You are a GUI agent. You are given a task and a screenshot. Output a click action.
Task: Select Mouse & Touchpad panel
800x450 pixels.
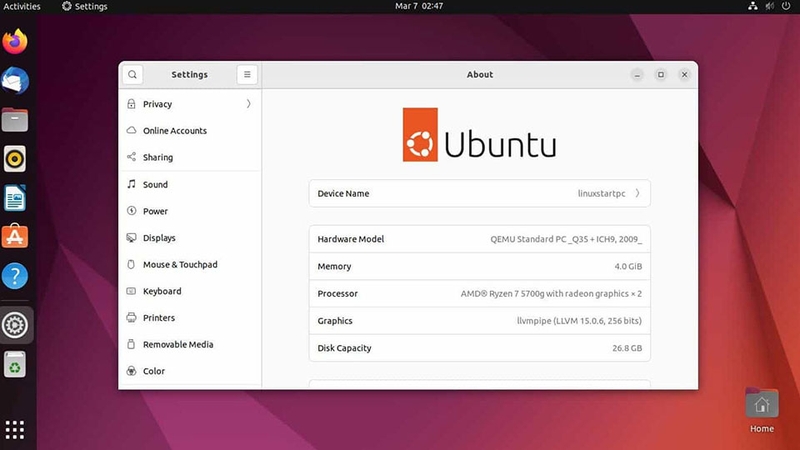pyautogui.click(x=190, y=264)
